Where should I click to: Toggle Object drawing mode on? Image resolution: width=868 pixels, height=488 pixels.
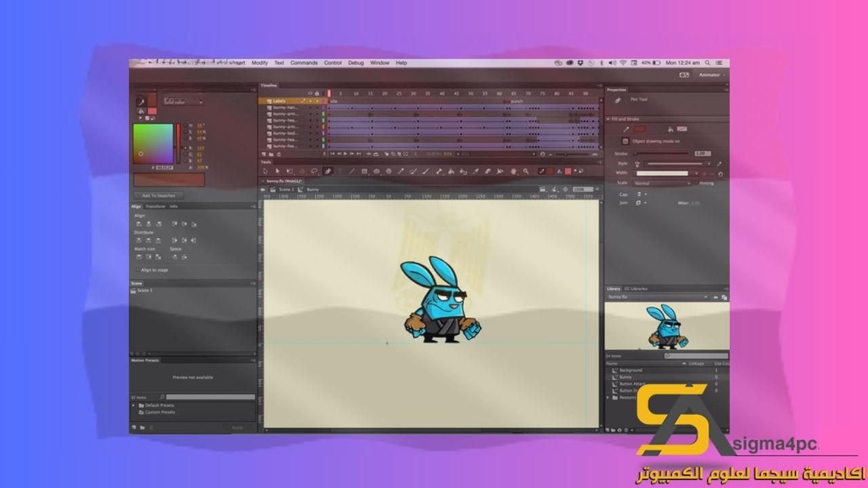[625, 141]
